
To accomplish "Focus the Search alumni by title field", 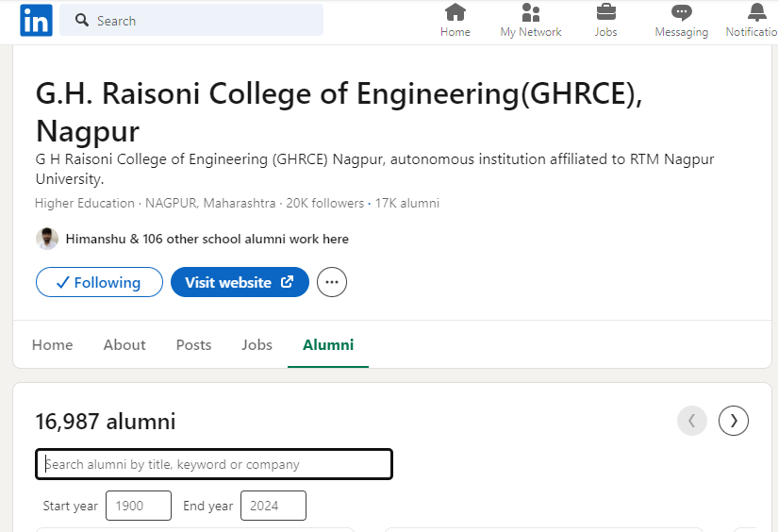I will (214, 464).
